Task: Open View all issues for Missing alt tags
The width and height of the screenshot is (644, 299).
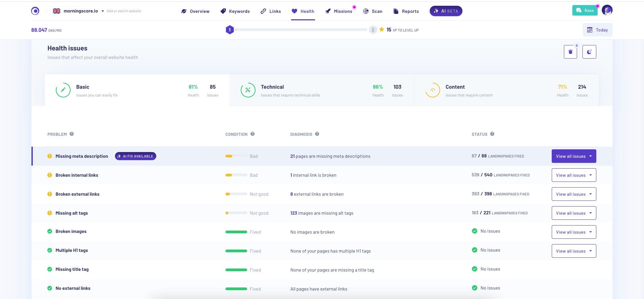Action: click(x=573, y=213)
